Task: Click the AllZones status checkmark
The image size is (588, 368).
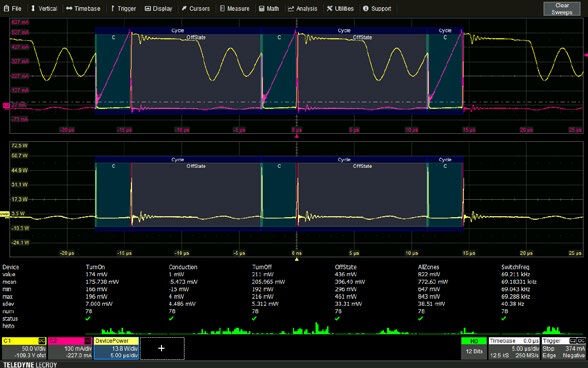Action: point(420,318)
